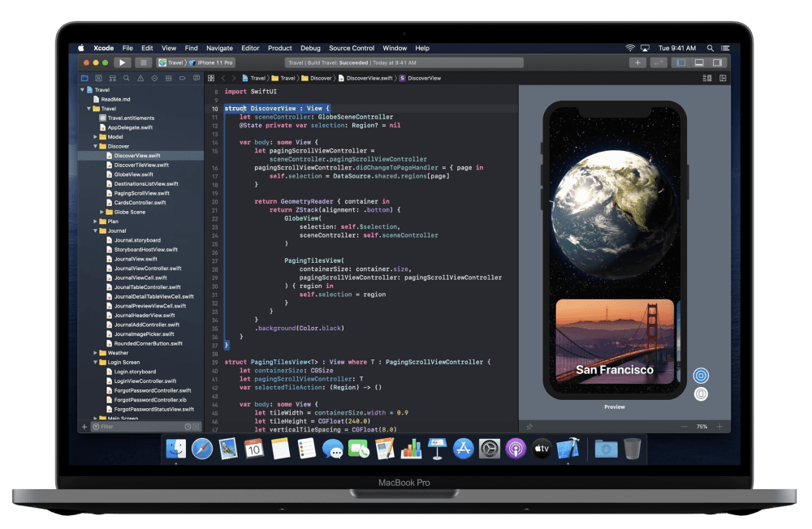Zoom out the canvas with minus
Viewport: 812px width, 529px height.
pyautogui.click(x=684, y=427)
